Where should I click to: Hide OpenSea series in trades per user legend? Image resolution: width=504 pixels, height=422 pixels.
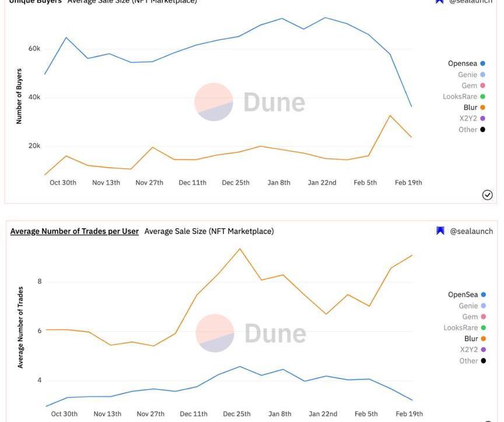click(x=463, y=295)
